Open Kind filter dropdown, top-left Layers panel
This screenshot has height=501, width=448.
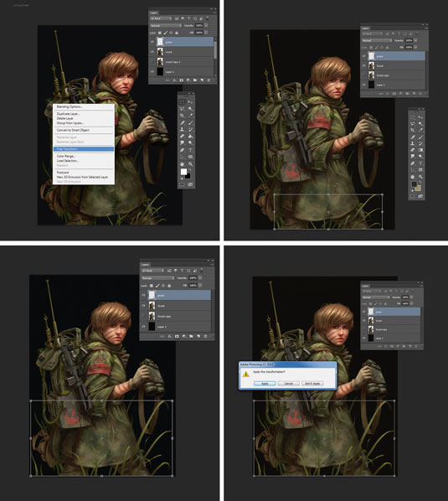click(161, 18)
